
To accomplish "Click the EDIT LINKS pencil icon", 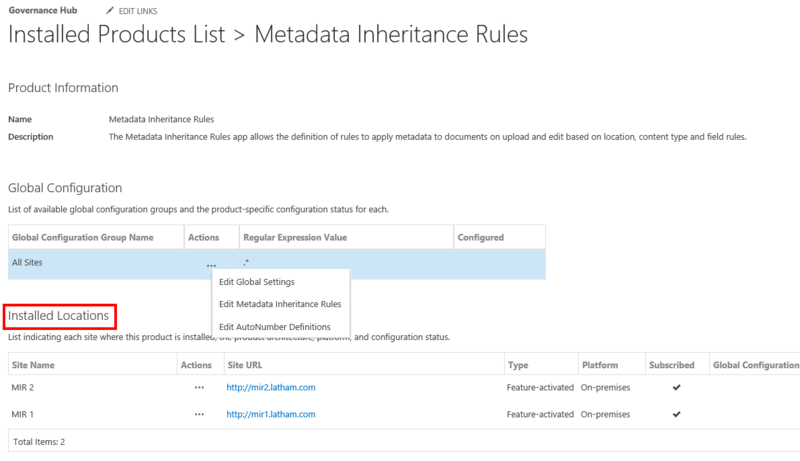I will pyautogui.click(x=110, y=11).
